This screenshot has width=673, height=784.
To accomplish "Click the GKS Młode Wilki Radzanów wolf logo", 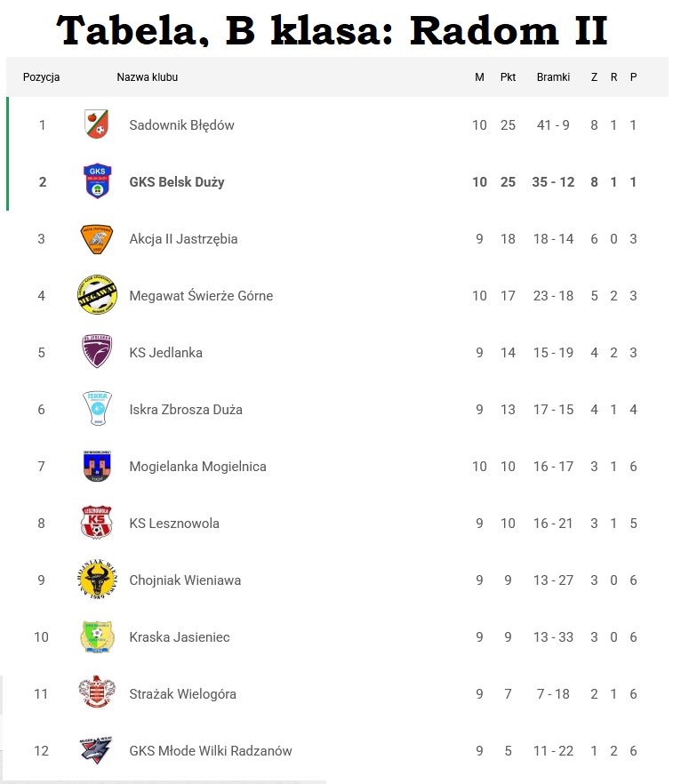I will [97, 750].
